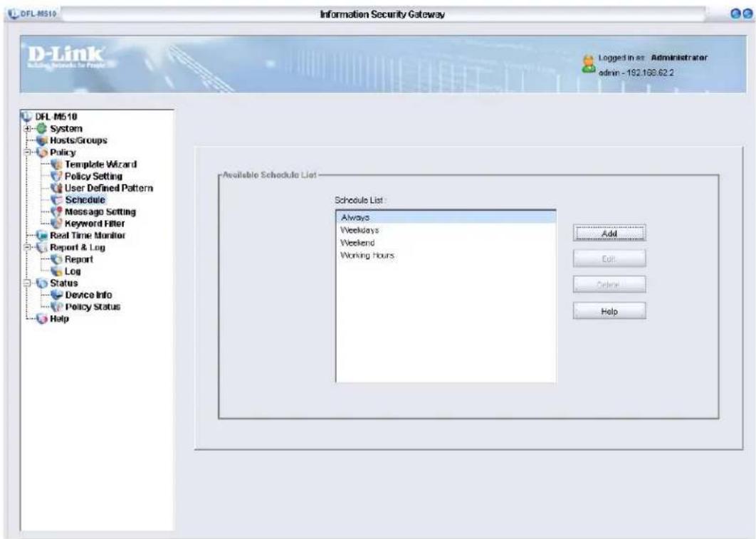Select Working Hours in the Schedule List

click(x=446, y=255)
